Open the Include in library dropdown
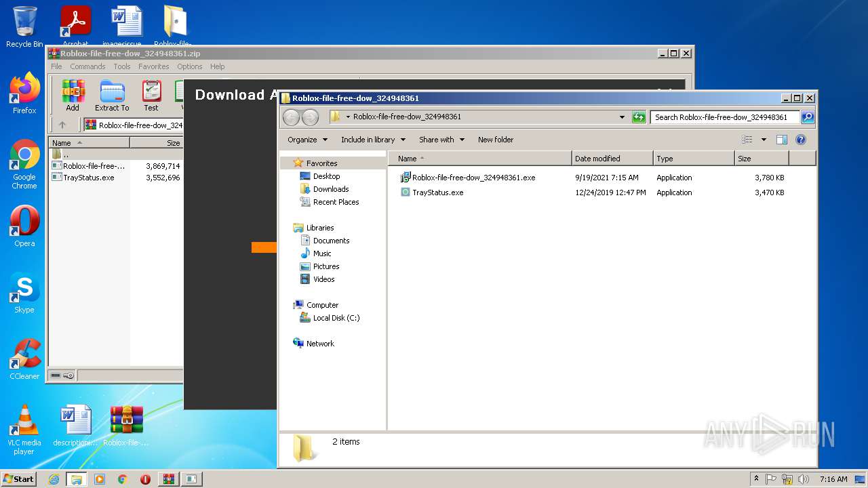Image resolution: width=868 pixels, height=488 pixels. click(x=374, y=140)
